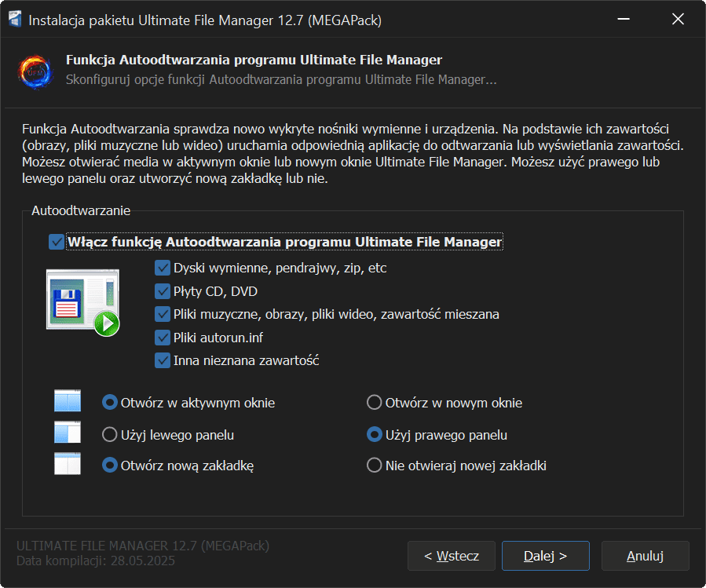Uncheck 'Dyski wymienne, pendrajwy, zip, etc'

(x=163, y=268)
